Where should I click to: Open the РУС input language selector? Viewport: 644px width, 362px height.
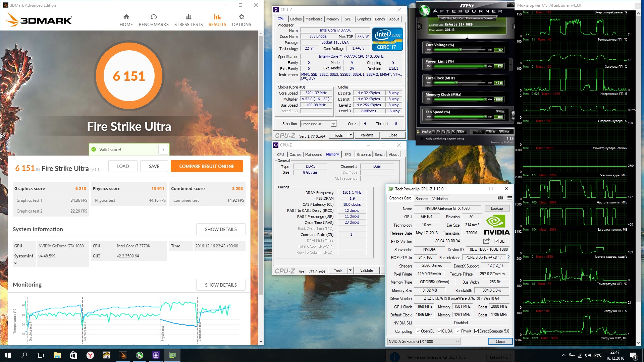tap(598, 355)
